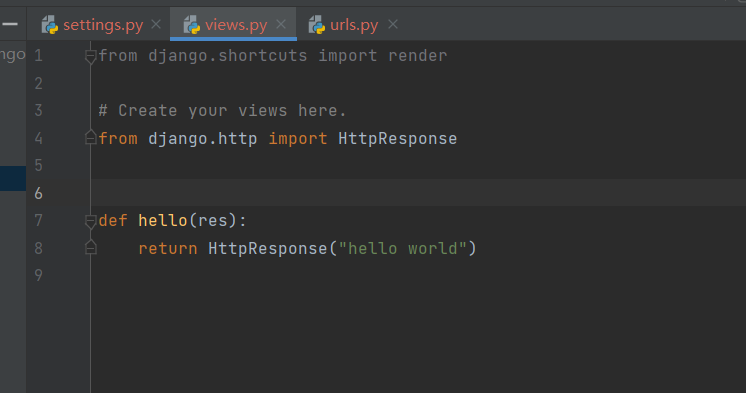Click the fold end marker at line 8
This screenshot has width=746, height=393.
[90, 248]
